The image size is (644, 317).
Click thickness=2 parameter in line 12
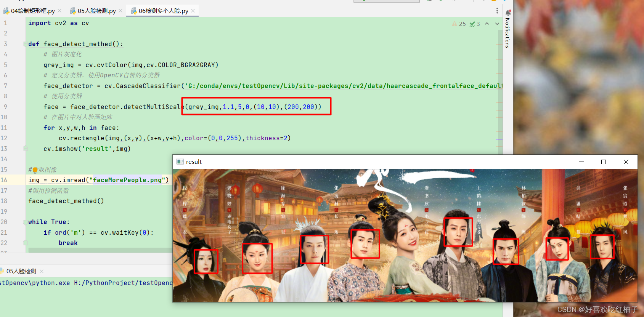click(x=266, y=138)
